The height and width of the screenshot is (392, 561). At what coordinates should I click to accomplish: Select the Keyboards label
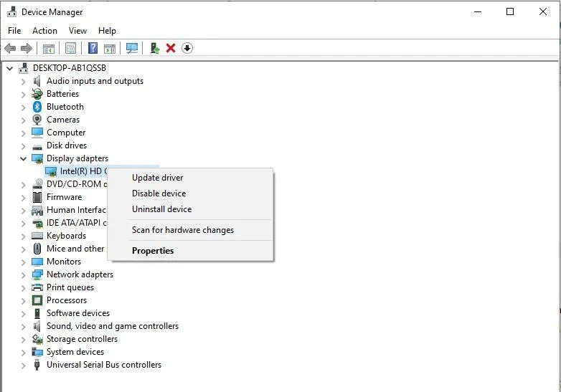tap(66, 236)
